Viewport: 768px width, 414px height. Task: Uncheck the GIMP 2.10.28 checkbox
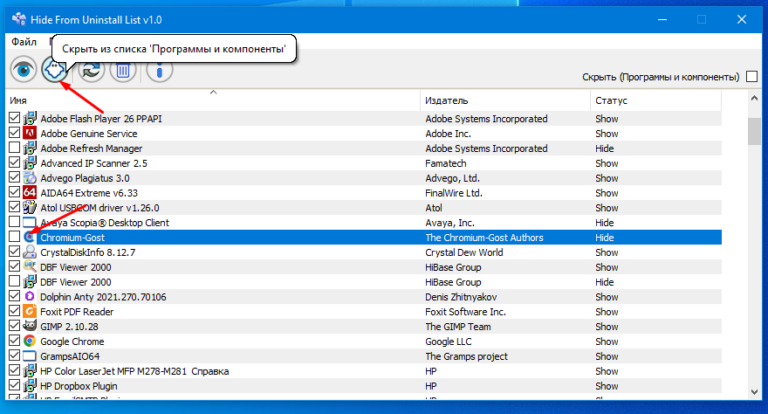14,325
